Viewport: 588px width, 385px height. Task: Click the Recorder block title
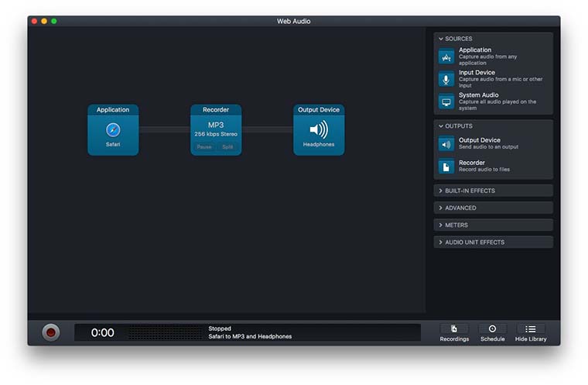[216, 110]
